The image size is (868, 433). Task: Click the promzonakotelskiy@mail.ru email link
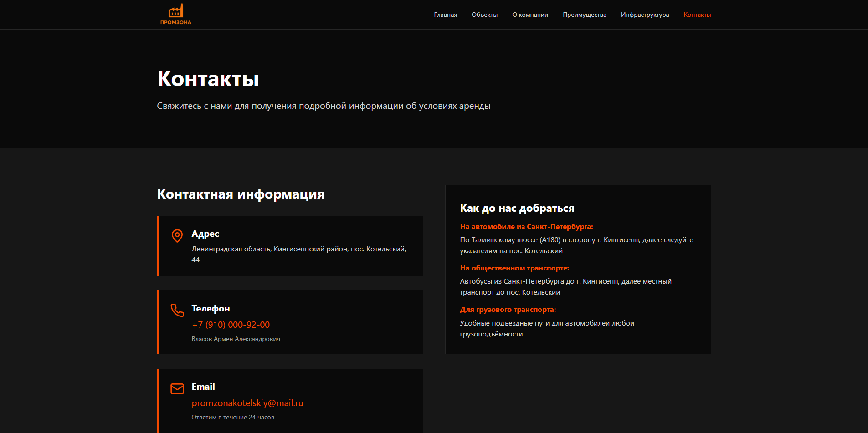[247, 403]
